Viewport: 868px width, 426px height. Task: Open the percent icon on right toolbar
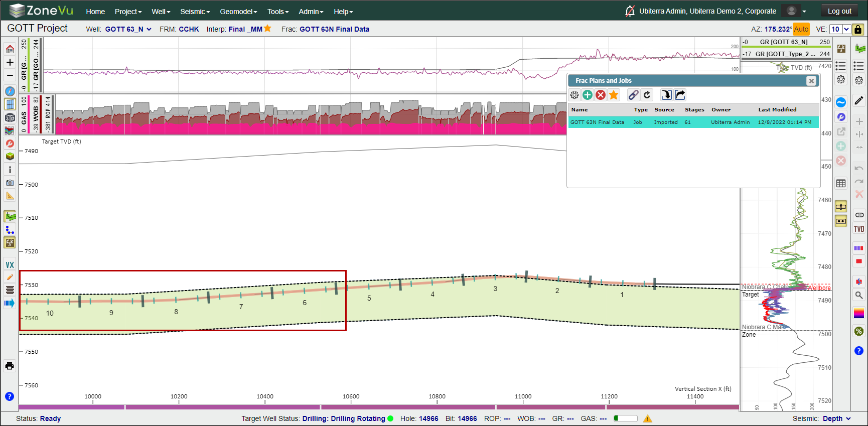click(x=859, y=331)
